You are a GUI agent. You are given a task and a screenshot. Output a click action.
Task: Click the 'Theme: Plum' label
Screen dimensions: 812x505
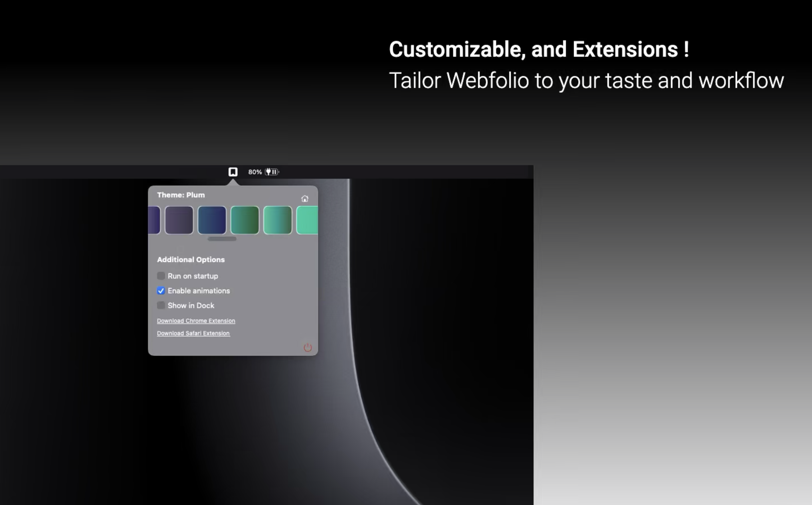tap(181, 195)
